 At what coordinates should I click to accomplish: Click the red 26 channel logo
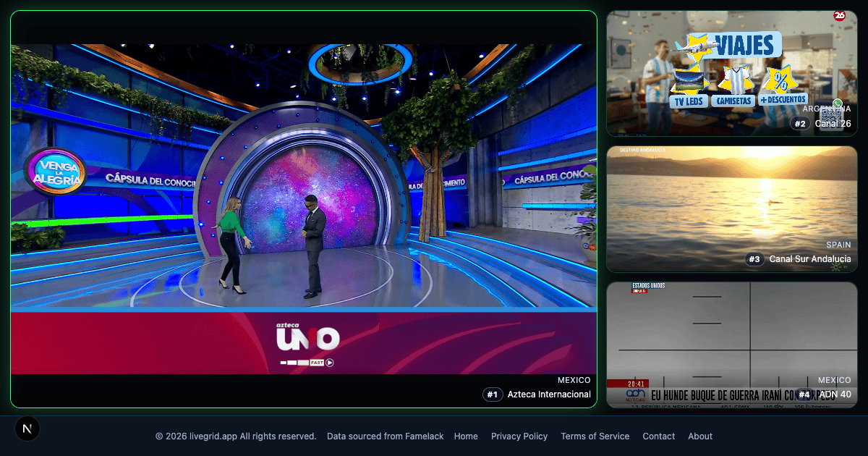click(x=839, y=16)
